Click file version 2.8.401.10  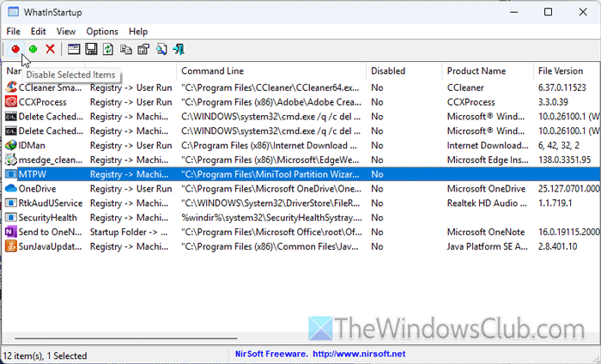pyautogui.click(x=557, y=246)
